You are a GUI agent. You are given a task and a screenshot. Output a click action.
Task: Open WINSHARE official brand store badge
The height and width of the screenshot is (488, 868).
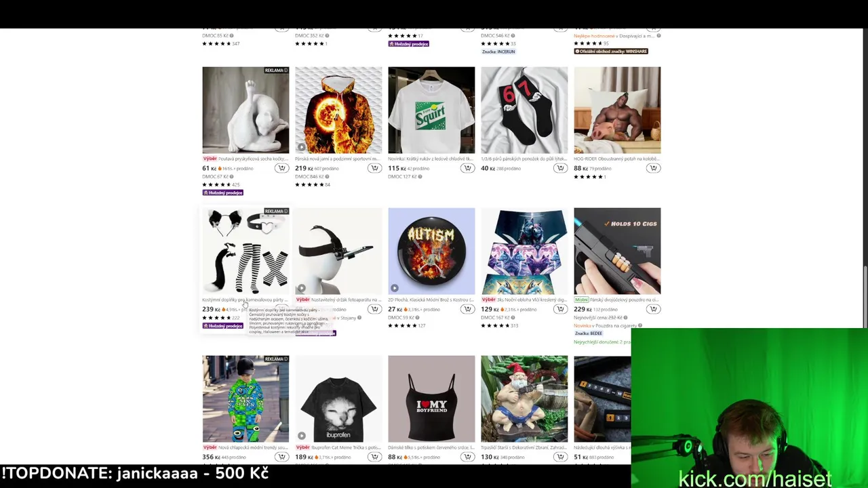tap(611, 52)
